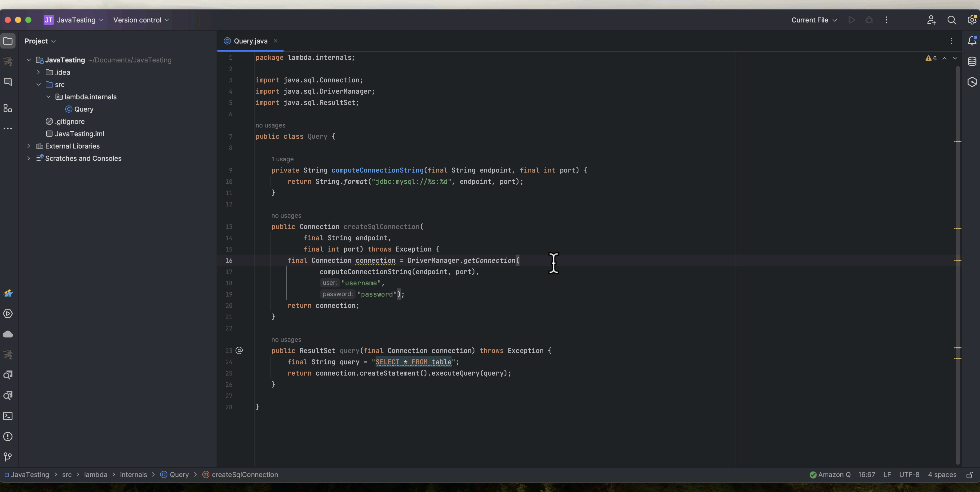980x492 pixels.
Task: Open the Problems tool window
Action: (8, 437)
